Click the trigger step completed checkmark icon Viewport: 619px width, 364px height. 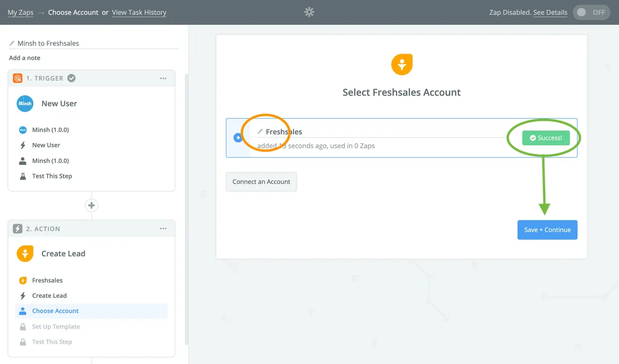[72, 78]
